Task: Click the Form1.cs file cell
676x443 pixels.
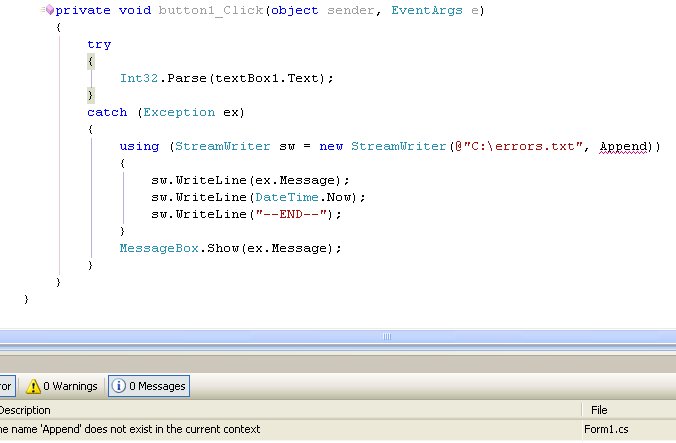Action: tap(606, 429)
